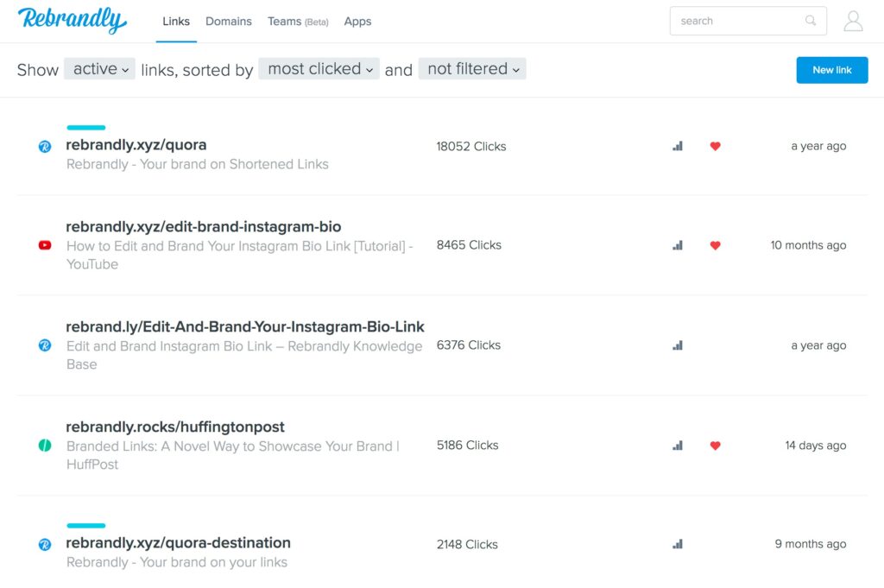View click statistics for the huffingtonpost link
Screen dimensions: 884x588
click(x=677, y=446)
